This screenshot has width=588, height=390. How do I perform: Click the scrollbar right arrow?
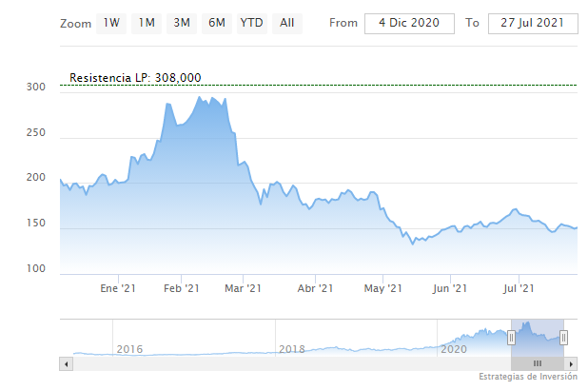coord(573,363)
